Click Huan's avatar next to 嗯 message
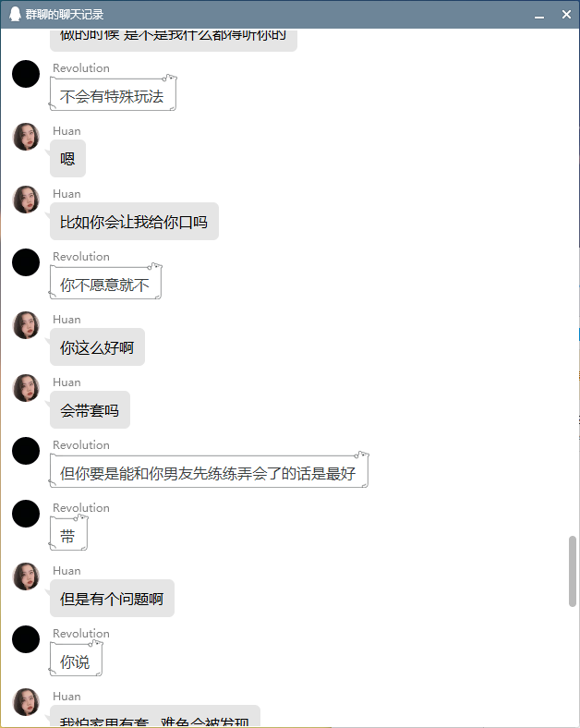Screen dimensions: 580x728 [26, 137]
